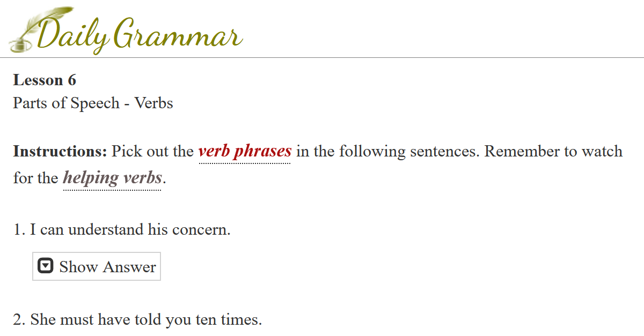Viewport: 644px width, 336px height.
Task: Expand the Show Answer box for sentence 1
Action: pos(97,266)
